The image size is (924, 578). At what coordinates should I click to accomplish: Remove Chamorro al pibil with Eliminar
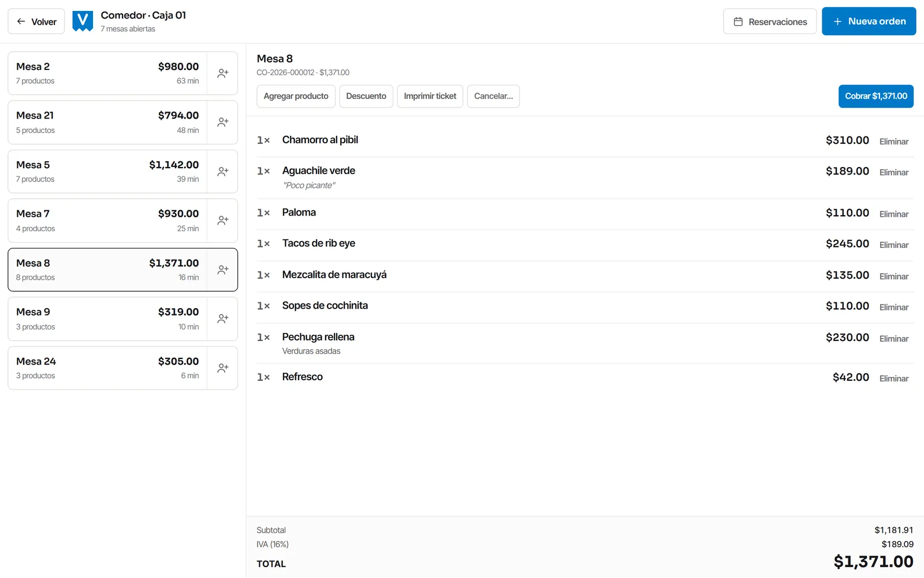[x=893, y=142]
